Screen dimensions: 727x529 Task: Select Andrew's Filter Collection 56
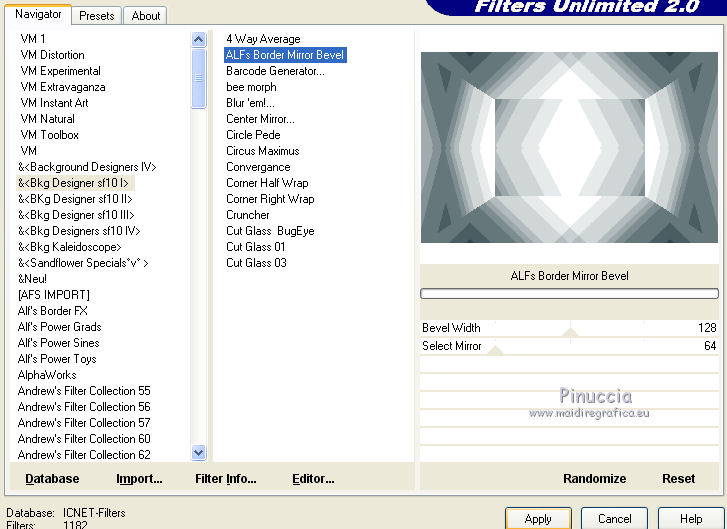[x=84, y=407]
